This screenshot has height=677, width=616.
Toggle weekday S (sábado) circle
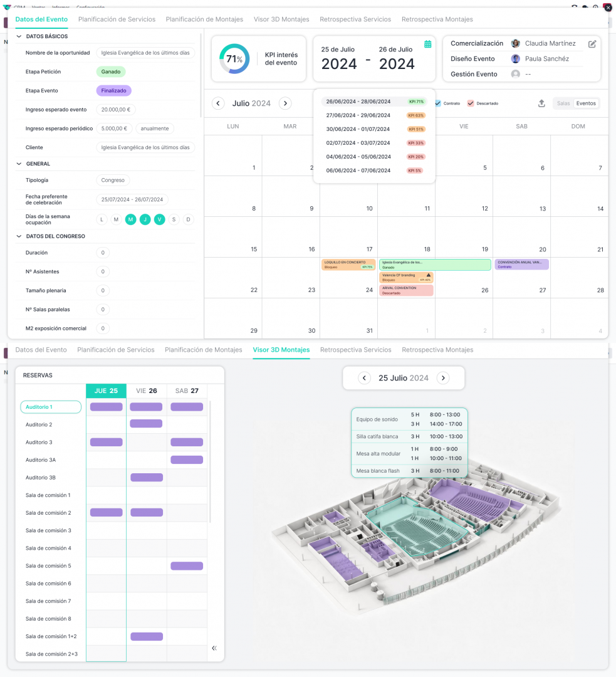pos(174,220)
